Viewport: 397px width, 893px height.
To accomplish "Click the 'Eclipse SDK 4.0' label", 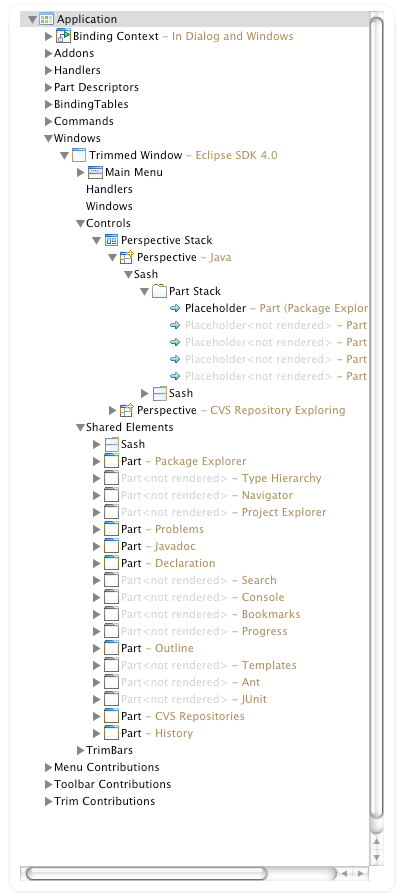I will 236,155.
